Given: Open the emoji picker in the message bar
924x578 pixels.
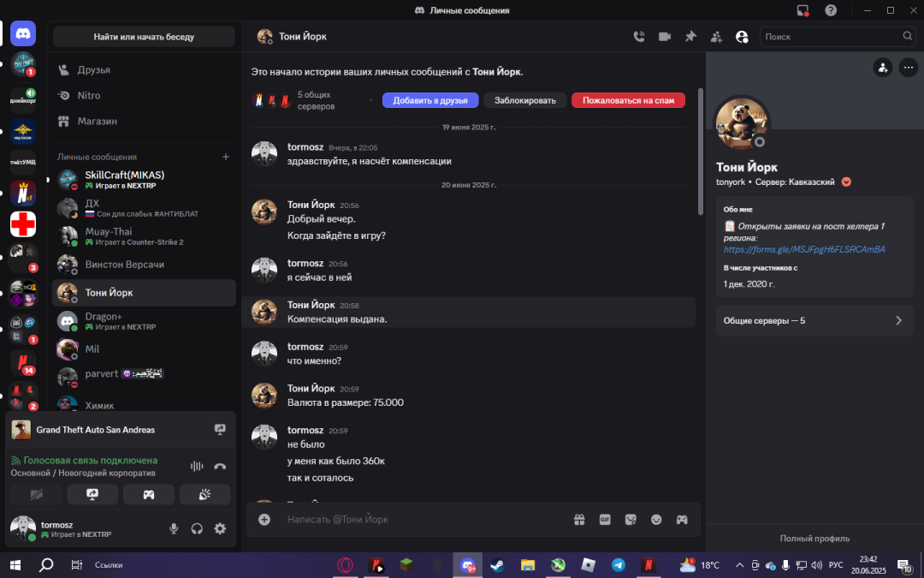Looking at the screenshot, I should click(656, 519).
